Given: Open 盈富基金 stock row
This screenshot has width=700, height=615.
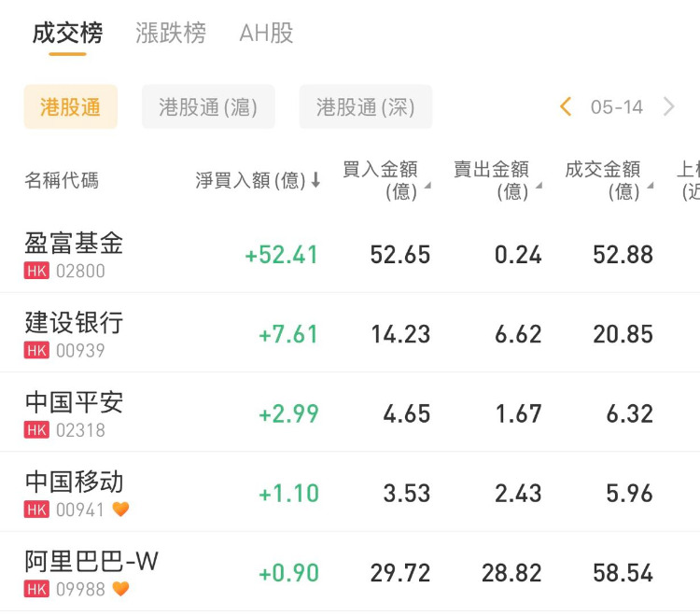Looking at the screenshot, I should click(x=350, y=255).
